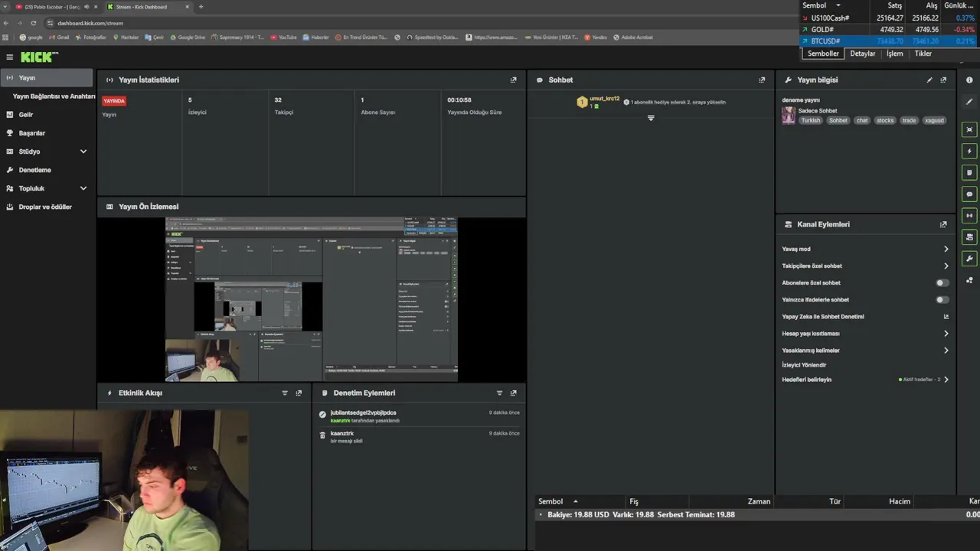
Task: Open the Kick hamburger menu
Action: click(9, 57)
